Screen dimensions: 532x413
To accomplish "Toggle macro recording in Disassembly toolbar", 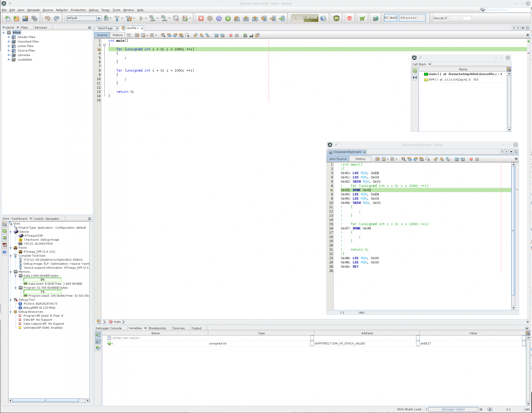I will click(471, 159).
